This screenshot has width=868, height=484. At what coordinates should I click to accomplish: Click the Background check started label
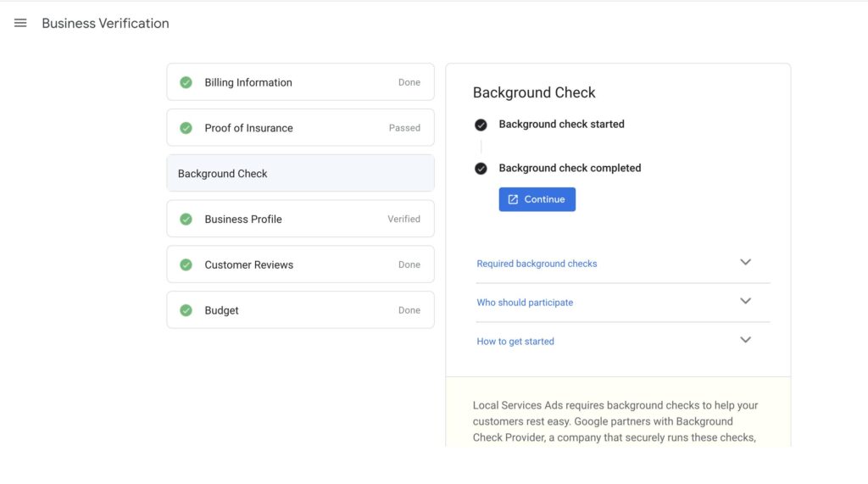point(561,124)
